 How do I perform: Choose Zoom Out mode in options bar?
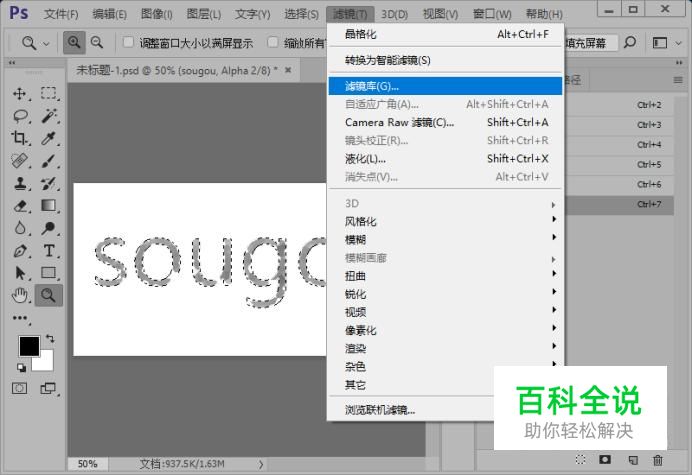coord(97,42)
